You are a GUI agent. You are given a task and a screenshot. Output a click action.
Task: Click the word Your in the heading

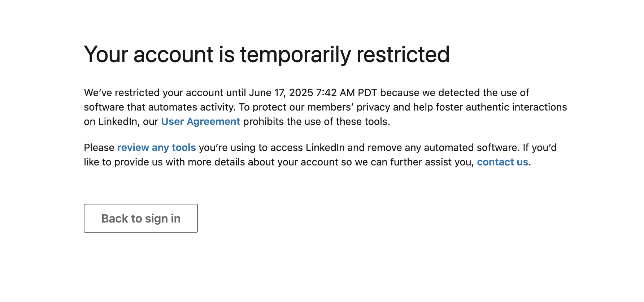click(106, 55)
